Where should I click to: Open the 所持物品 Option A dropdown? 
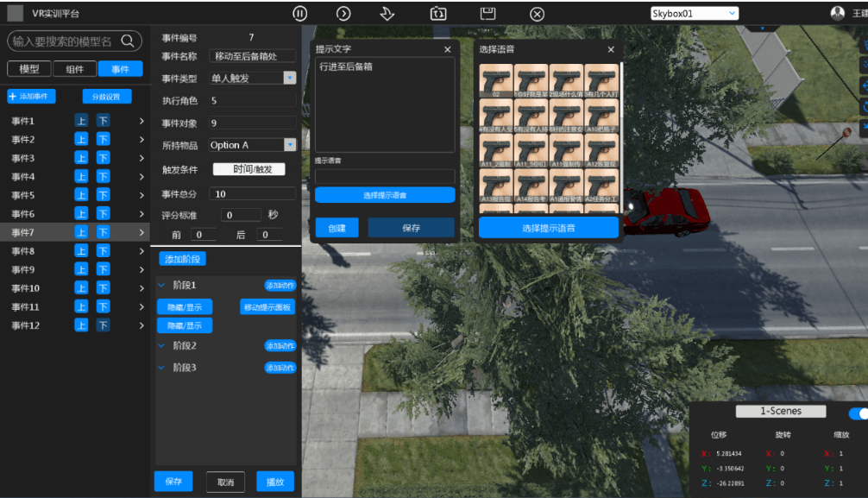[290, 145]
